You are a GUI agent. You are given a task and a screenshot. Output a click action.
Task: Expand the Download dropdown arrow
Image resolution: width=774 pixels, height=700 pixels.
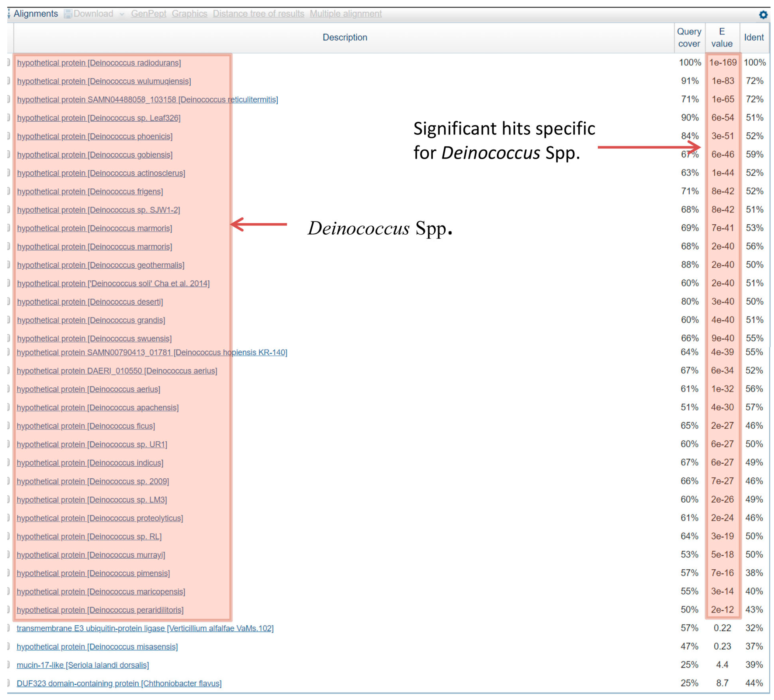pyautogui.click(x=122, y=14)
